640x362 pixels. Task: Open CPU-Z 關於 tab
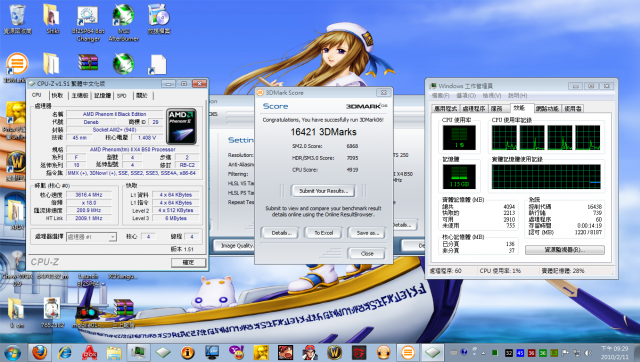(x=142, y=95)
